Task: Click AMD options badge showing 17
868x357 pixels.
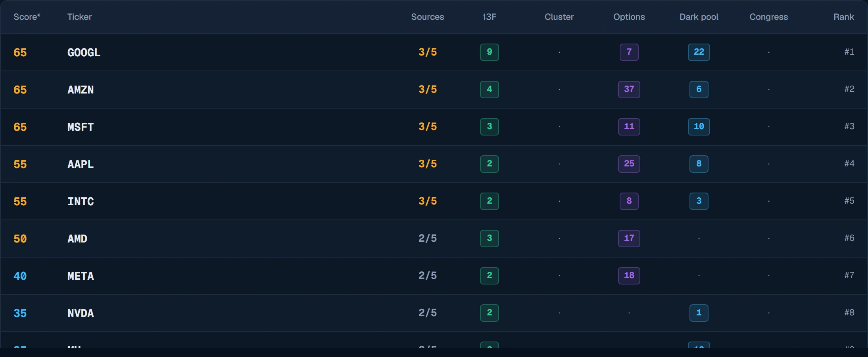Action: coord(629,239)
